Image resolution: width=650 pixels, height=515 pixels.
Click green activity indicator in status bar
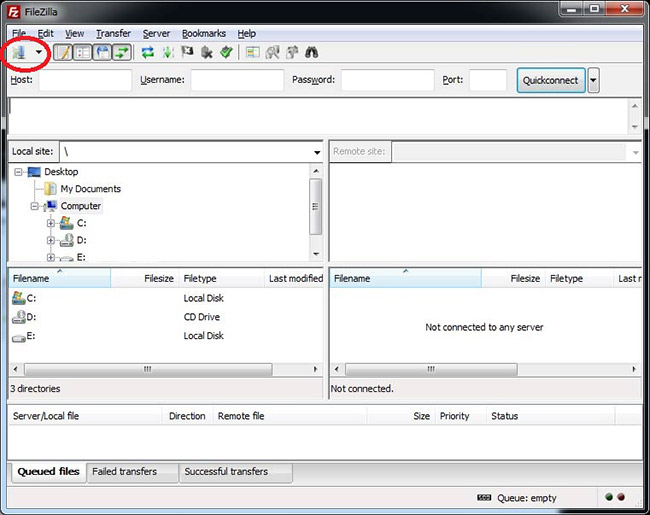(x=609, y=497)
